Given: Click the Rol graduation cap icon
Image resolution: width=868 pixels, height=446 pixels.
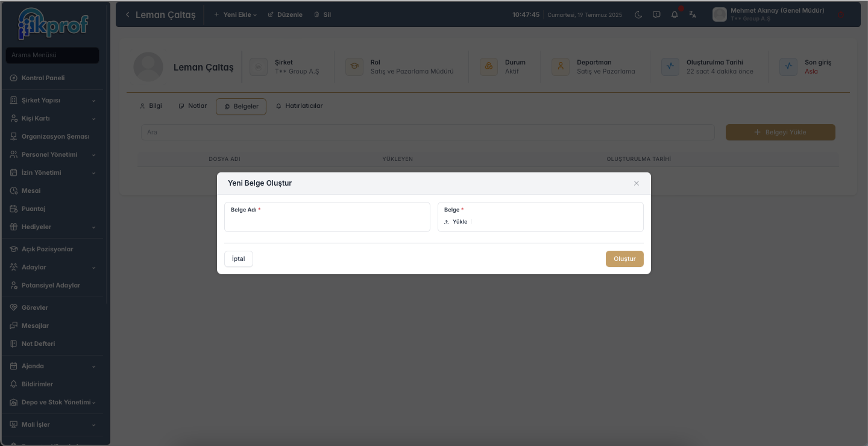Looking at the screenshot, I should click(x=354, y=67).
